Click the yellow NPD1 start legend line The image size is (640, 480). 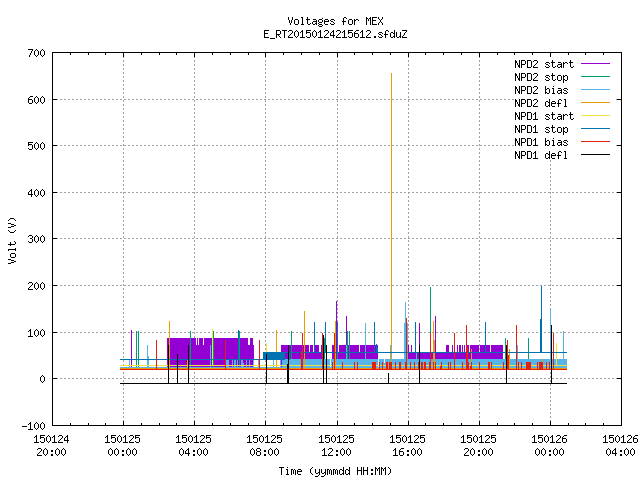coord(595,116)
